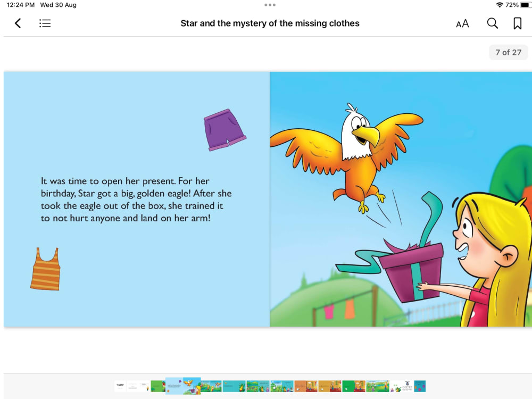Bookmark this page with the bookmark icon
This screenshot has width=532, height=399.
518,23
